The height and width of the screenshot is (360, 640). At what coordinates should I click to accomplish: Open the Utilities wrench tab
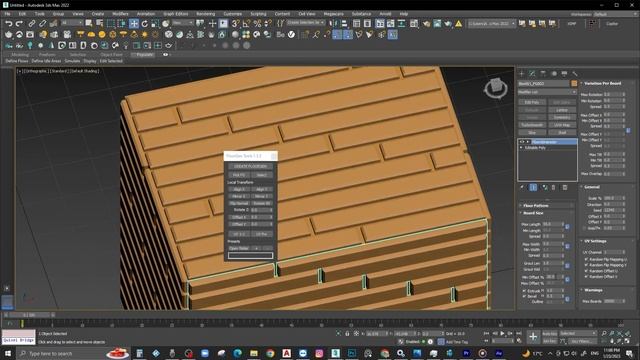[x=575, y=73]
